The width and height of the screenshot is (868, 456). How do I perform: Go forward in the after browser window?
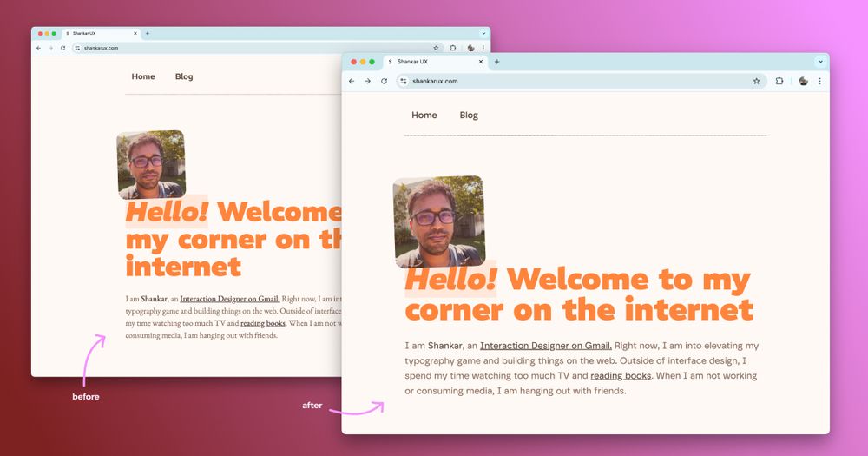367,81
